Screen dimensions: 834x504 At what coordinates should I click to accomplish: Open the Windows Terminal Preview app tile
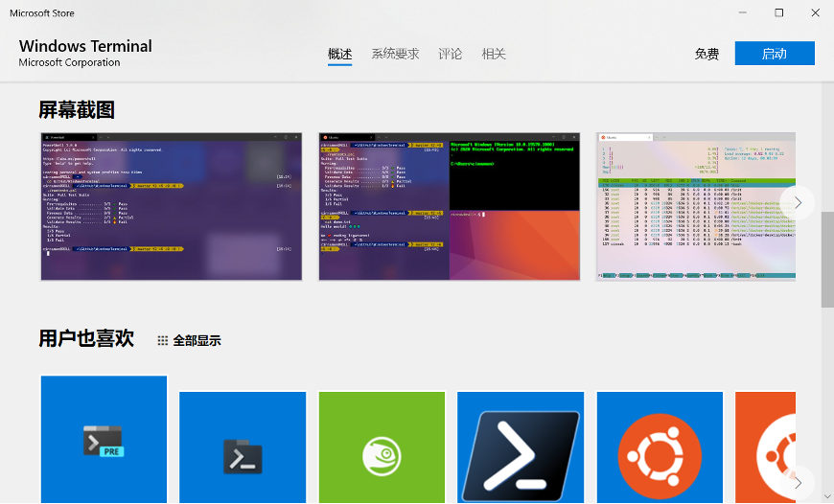pos(104,439)
